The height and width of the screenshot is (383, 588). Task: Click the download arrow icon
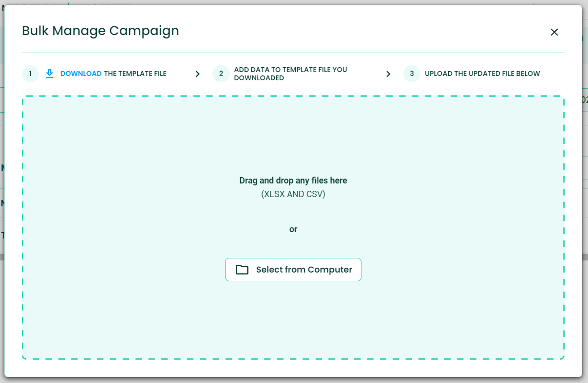(50, 73)
